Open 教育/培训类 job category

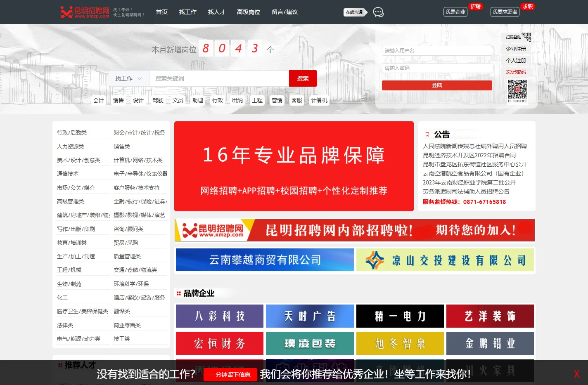pos(72,243)
